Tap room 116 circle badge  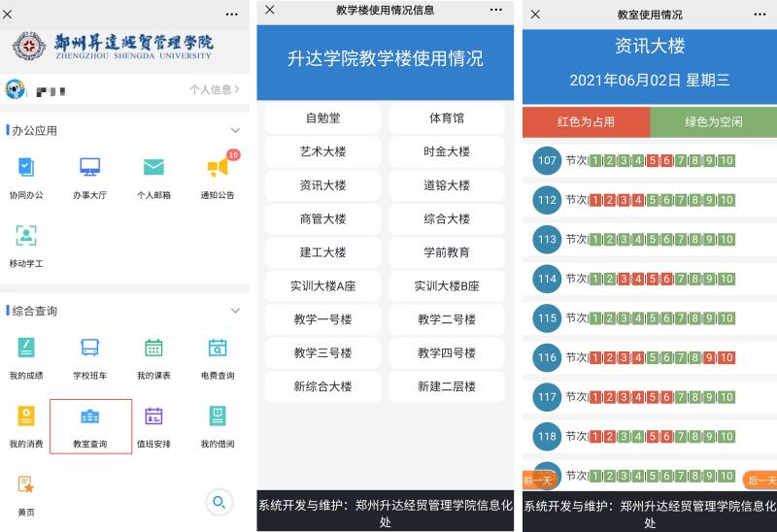(547, 357)
